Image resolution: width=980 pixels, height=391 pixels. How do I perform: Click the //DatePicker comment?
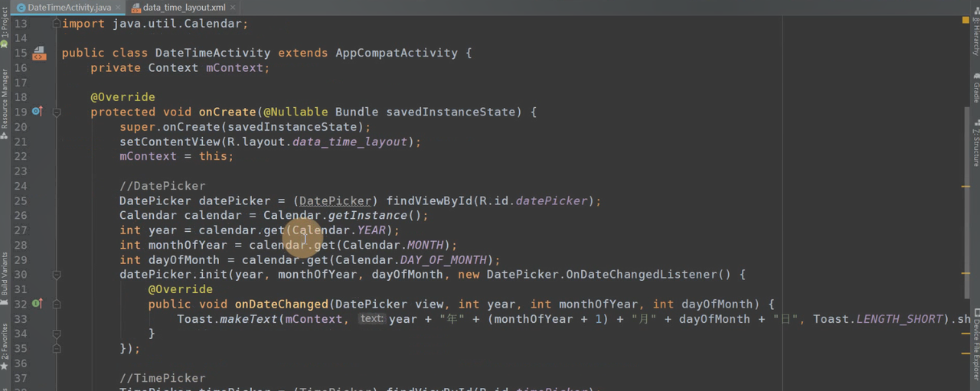coord(162,186)
